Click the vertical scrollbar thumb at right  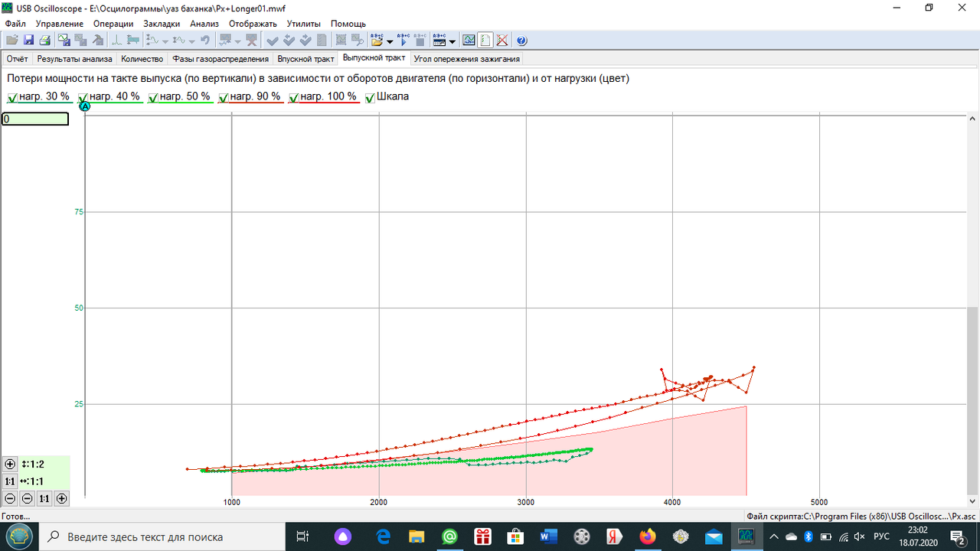pyautogui.click(x=972, y=400)
